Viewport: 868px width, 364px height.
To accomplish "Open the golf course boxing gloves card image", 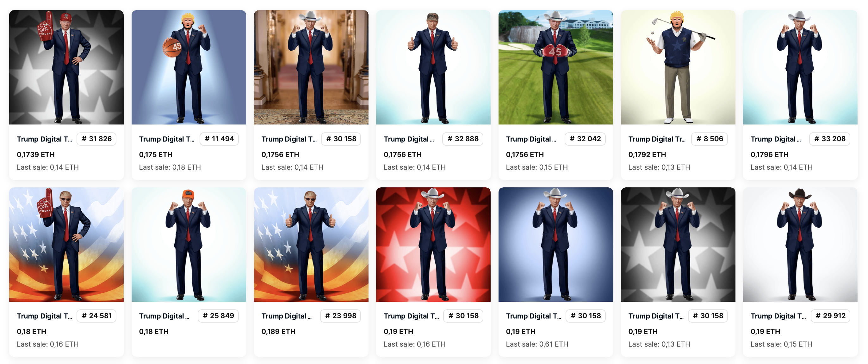I will pos(556,67).
